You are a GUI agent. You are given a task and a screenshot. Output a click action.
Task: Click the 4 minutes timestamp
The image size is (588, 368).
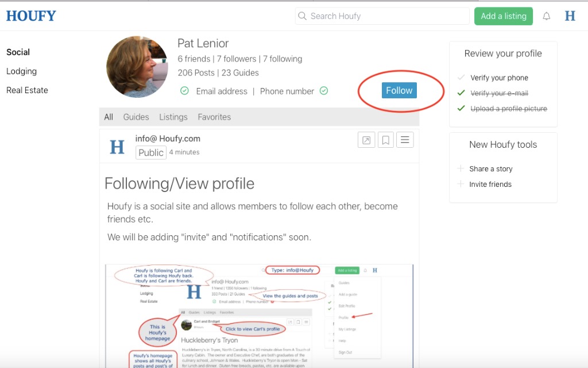[x=184, y=152]
